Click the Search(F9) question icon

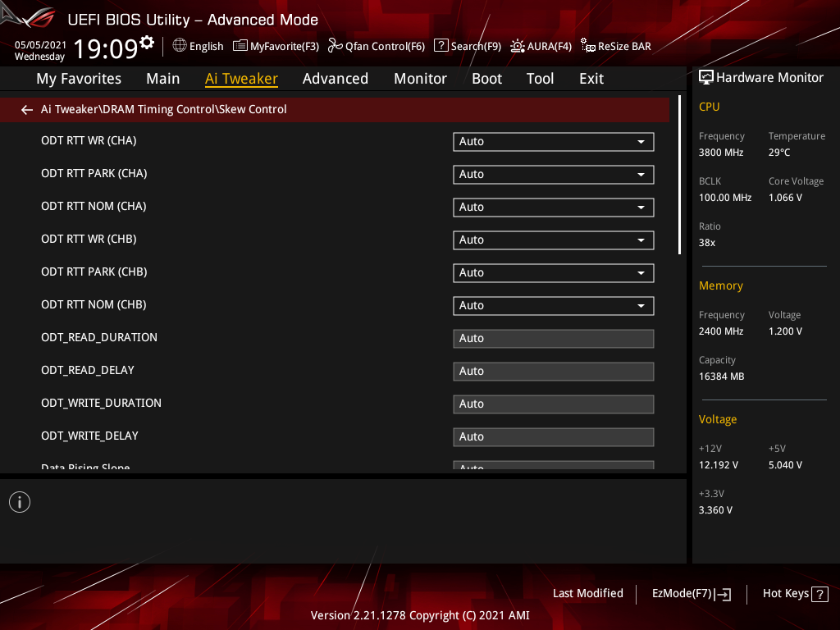[x=441, y=46]
